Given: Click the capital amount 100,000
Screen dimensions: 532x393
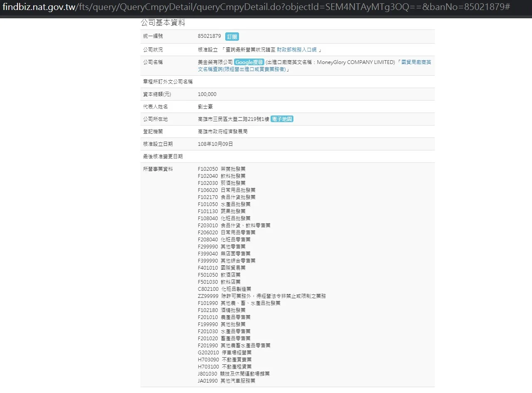Looking at the screenshot, I should 207,94.
